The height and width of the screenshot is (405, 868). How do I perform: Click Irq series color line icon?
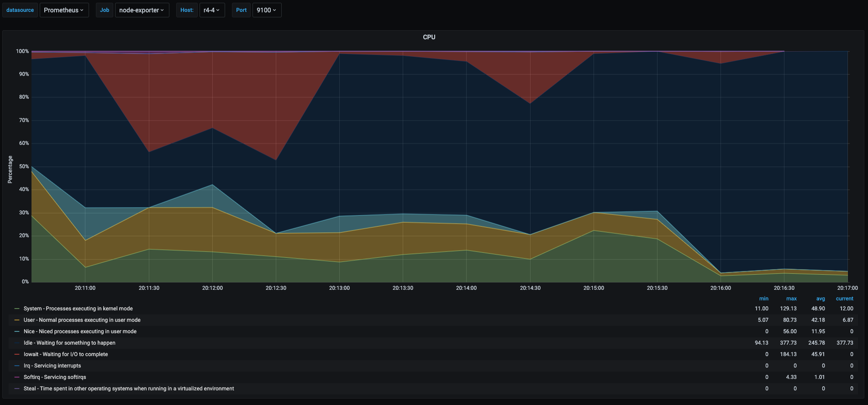17,366
